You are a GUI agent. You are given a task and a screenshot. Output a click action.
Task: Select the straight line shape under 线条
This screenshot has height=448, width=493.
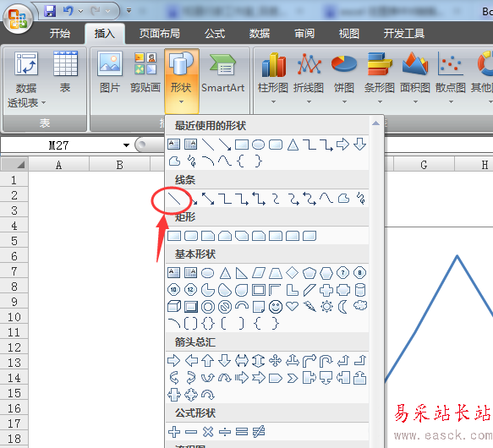click(174, 199)
